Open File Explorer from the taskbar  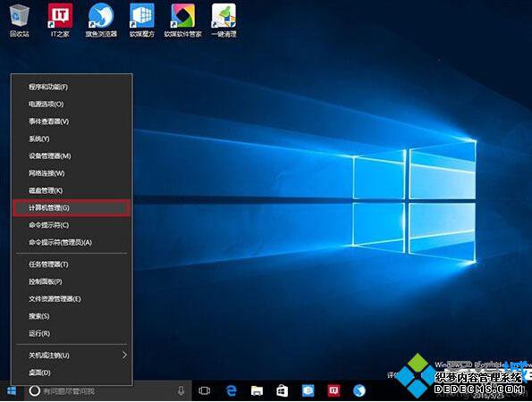point(257,390)
